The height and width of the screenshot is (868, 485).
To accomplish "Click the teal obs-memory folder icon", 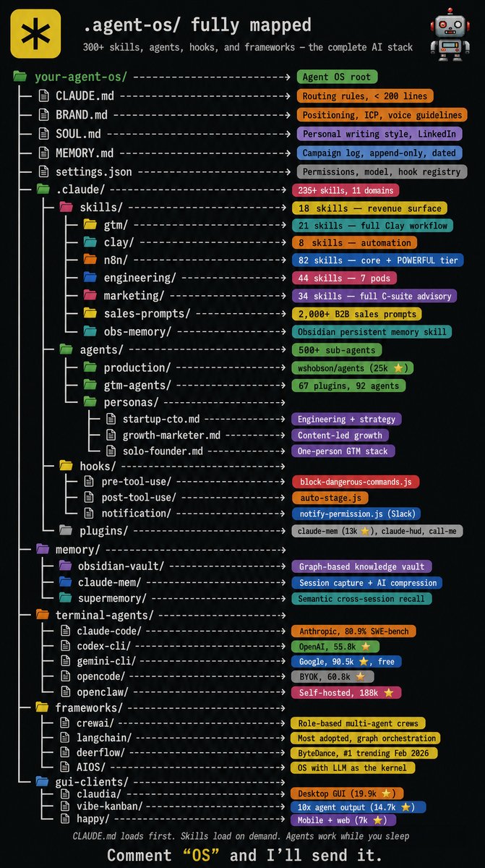I will 90,331.
